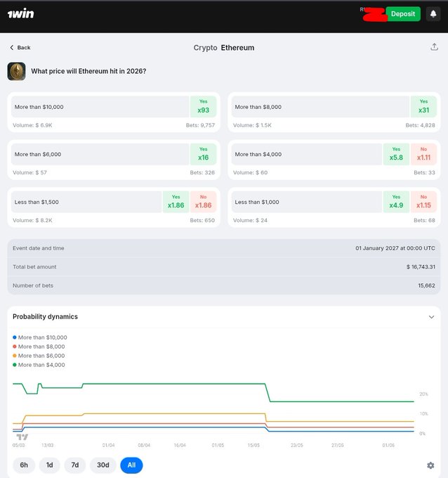Click the 'More than $10,000' option row
448x478 pixels.
pyautogui.click(x=100, y=107)
